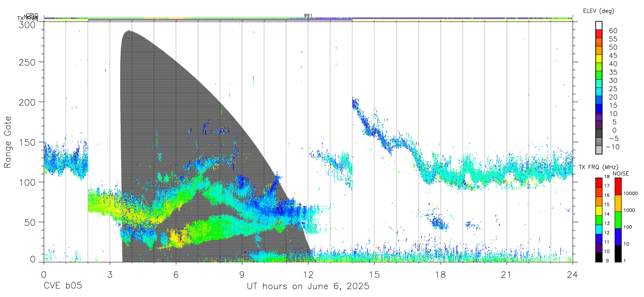The height and width of the screenshot is (297, 644).
Task: Click the yellow swatch in ELEV color bar
Action: pos(599,59)
